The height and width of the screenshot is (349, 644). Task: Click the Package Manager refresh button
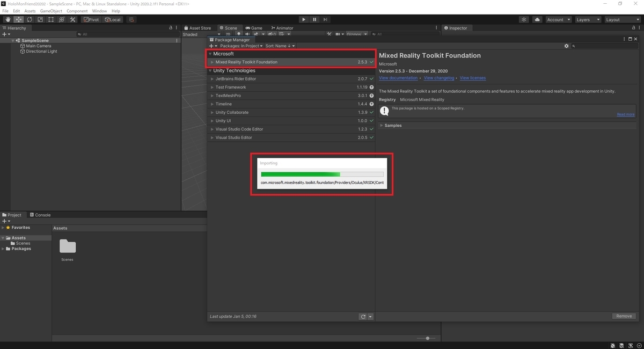point(363,317)
